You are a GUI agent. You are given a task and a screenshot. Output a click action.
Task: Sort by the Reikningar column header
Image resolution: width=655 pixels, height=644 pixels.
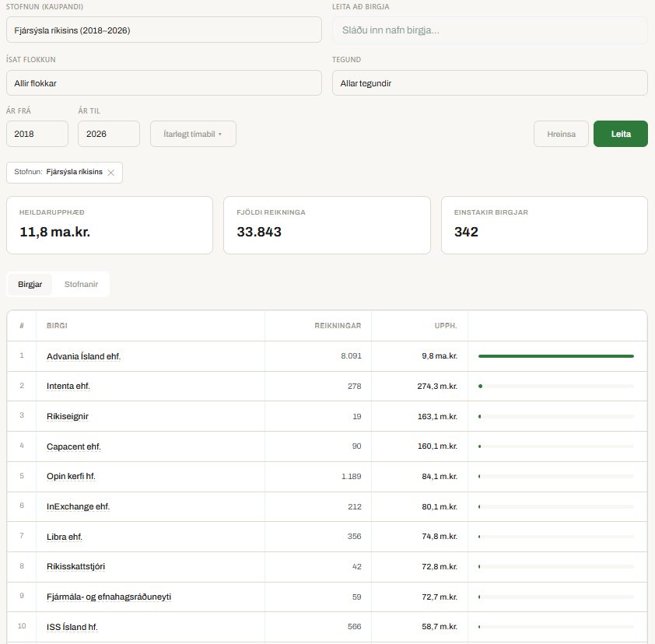click(338, 326)
